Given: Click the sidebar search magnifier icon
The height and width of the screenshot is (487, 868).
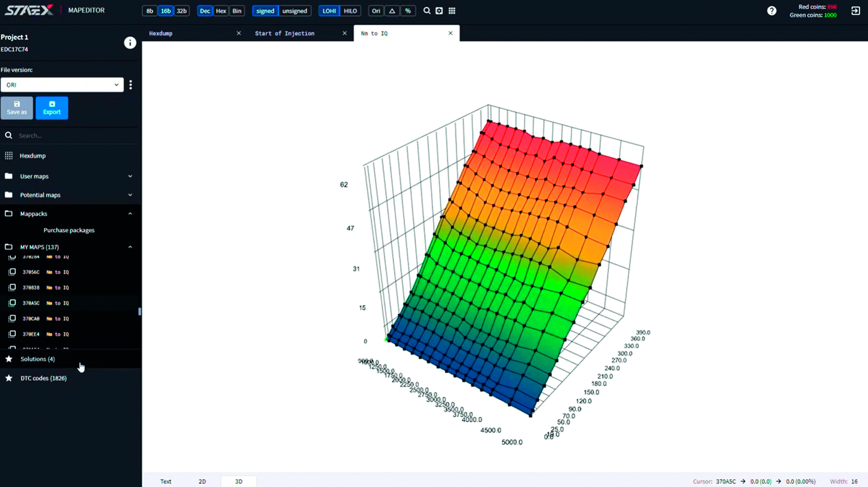Looking at the screenshot, I should pyautogui.click(x=9, y=135).
